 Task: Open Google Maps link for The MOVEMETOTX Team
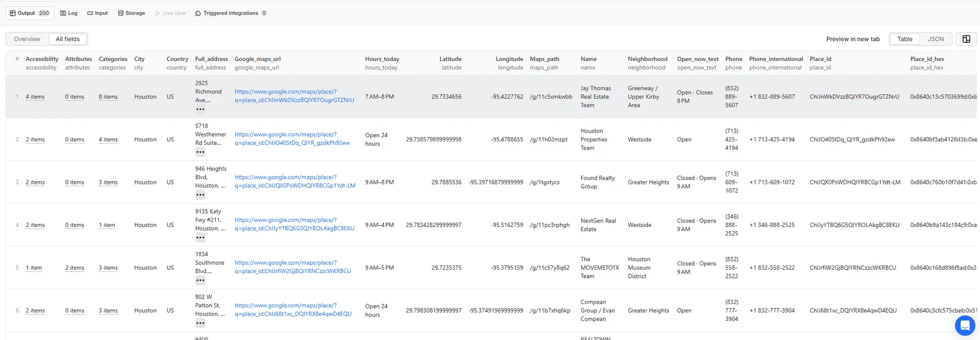293,267
